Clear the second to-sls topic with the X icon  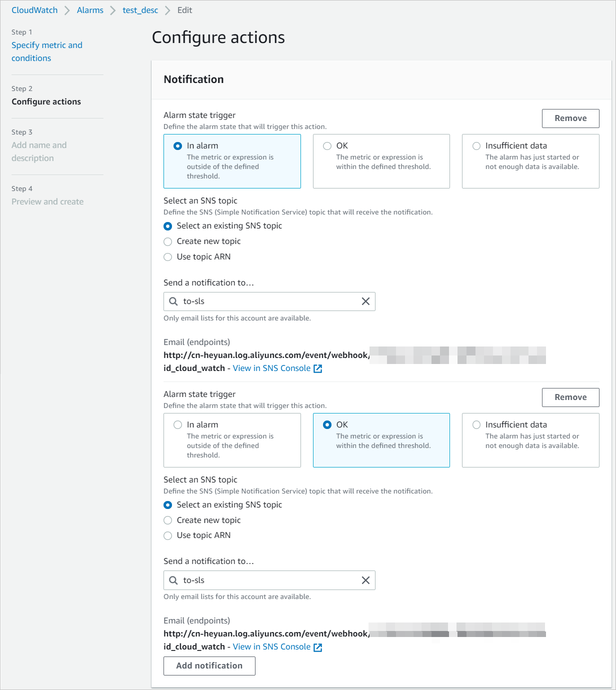point(365,580)
